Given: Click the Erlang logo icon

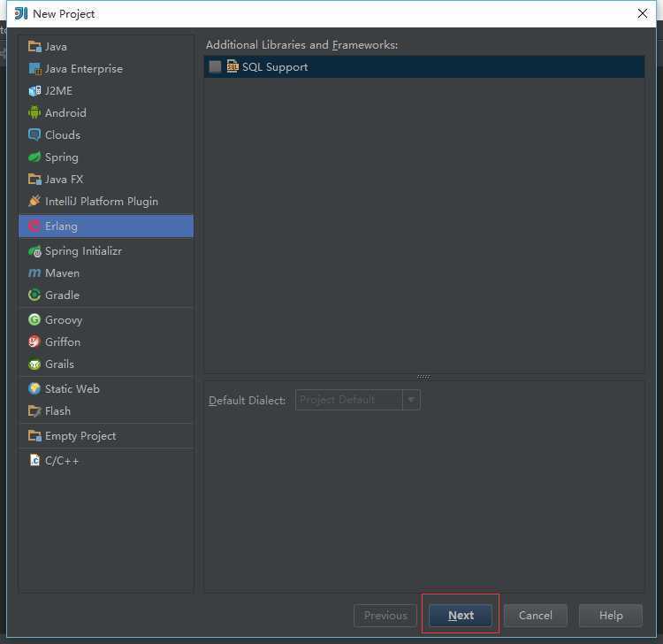Looking at the screenshot, I should coord(34,226).
